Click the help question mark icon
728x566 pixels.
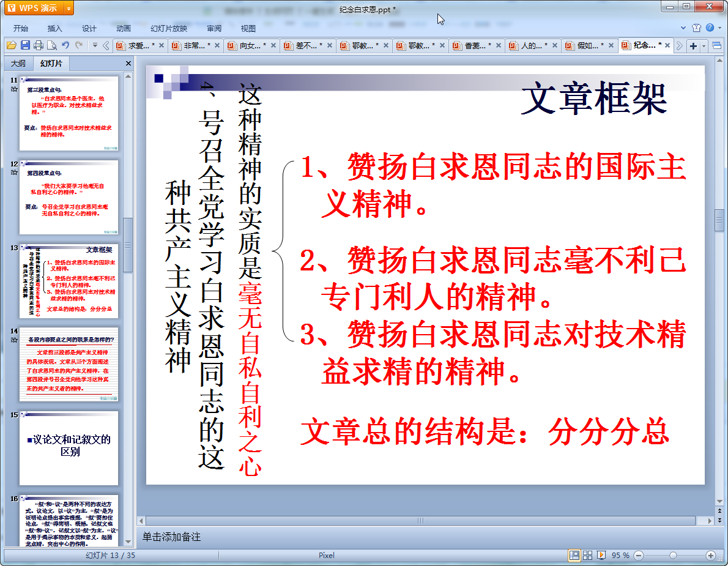tap(710, 28)
